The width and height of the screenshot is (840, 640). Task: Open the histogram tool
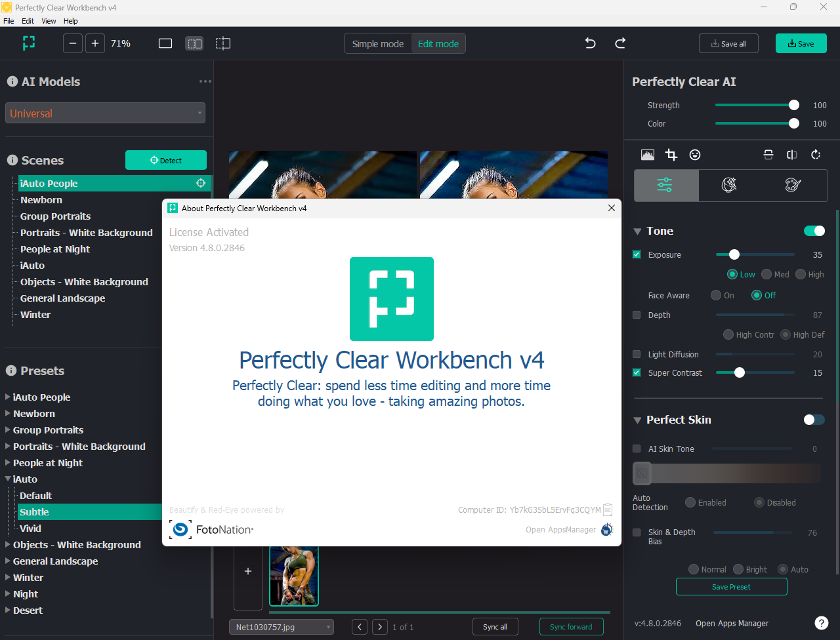coord(648,155)
